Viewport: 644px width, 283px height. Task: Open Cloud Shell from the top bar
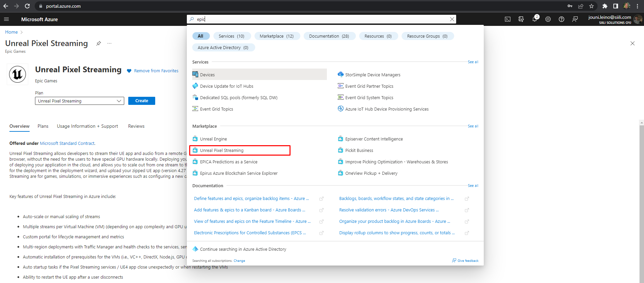click(508, 19)
